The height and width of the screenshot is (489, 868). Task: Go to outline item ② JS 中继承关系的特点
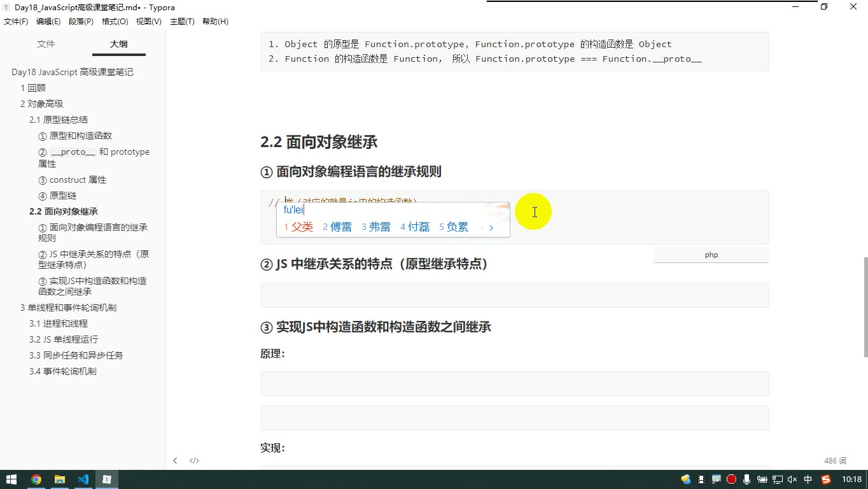point(94,259)
